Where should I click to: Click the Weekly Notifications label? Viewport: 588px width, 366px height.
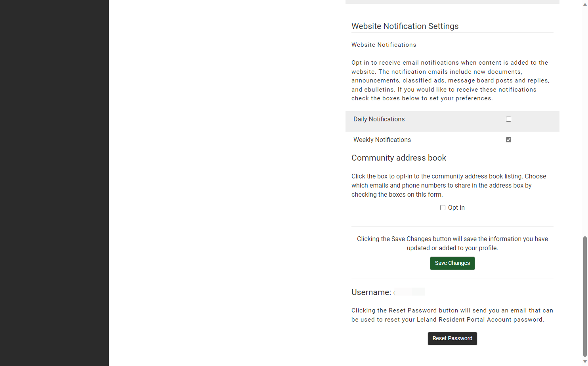tap(382, 140)
